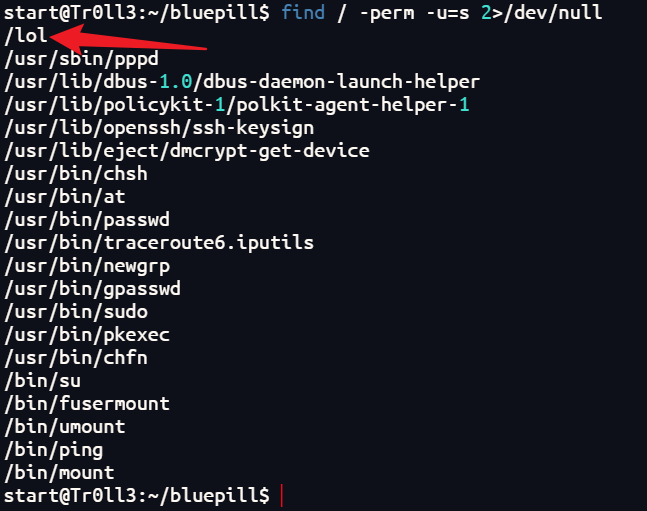Select the dmcrypt-get-device path
The image size is (647, 511).
[187, 151]
